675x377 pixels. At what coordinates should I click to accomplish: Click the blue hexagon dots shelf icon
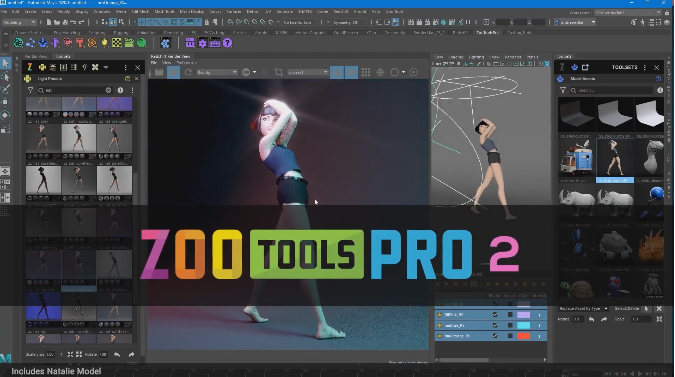click(x=165, y=43)
